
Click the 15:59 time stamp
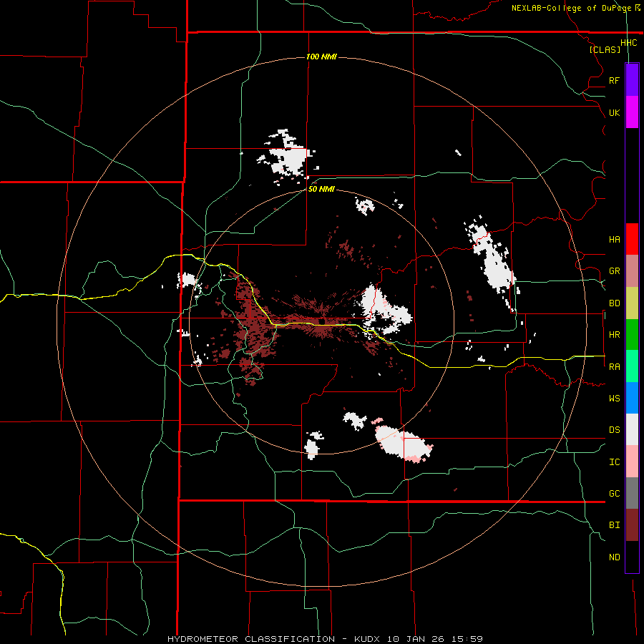pos(468,639)
